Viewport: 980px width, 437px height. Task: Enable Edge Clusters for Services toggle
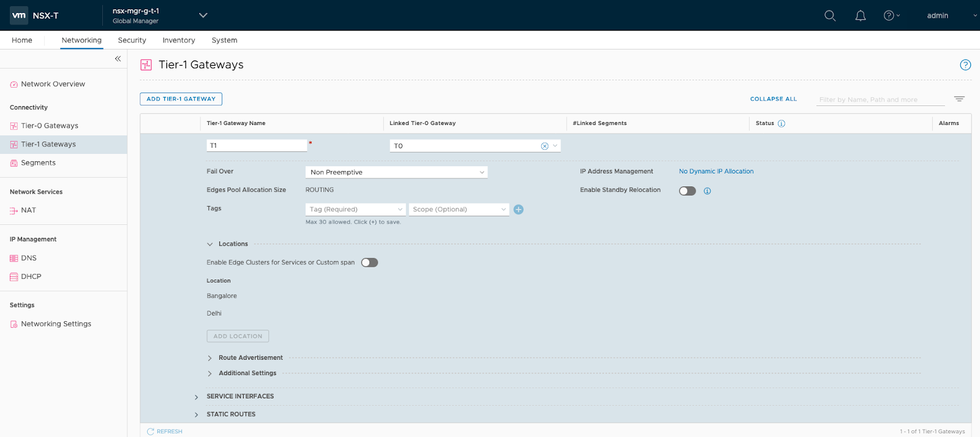pyautogui.click(x=369, y=262)
